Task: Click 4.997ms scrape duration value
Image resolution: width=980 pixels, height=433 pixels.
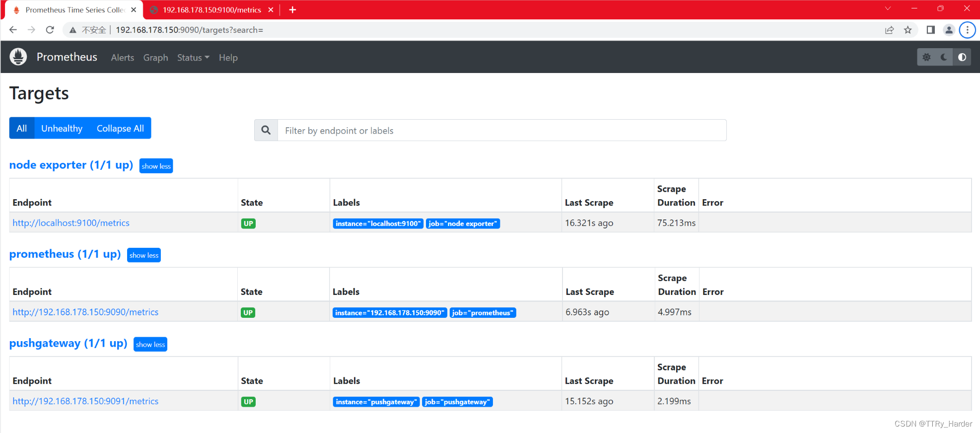Action: tap(675, 312)
